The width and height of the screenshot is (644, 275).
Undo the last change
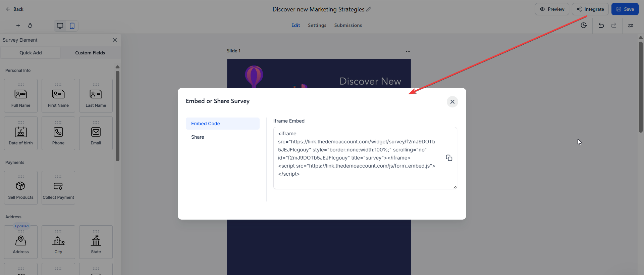[601, 26]
